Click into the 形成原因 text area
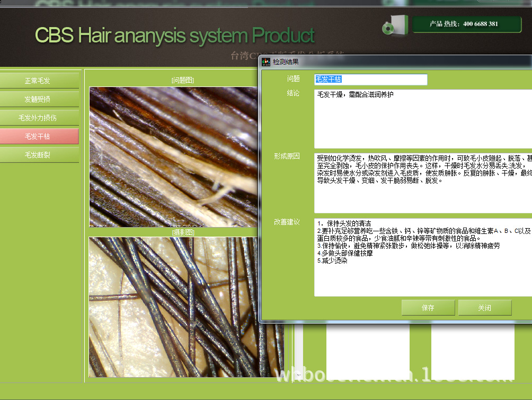This screenshot has height=400, width=532. tap(423, 183)
